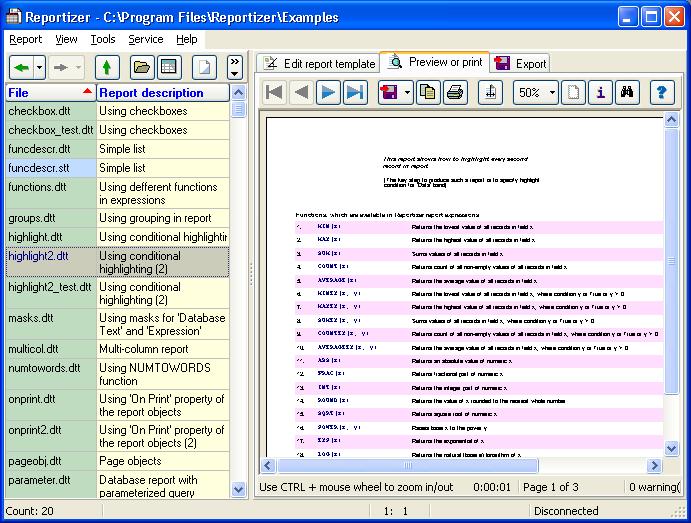Click the save report icon in preview
Viewport: 691px width, 523px height.
[x=390, y=92]
